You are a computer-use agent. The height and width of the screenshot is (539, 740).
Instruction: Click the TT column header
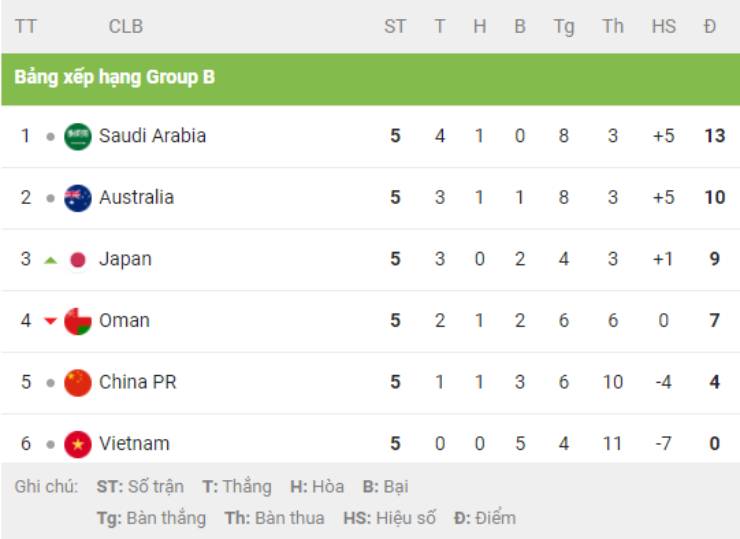pos(25,26)
